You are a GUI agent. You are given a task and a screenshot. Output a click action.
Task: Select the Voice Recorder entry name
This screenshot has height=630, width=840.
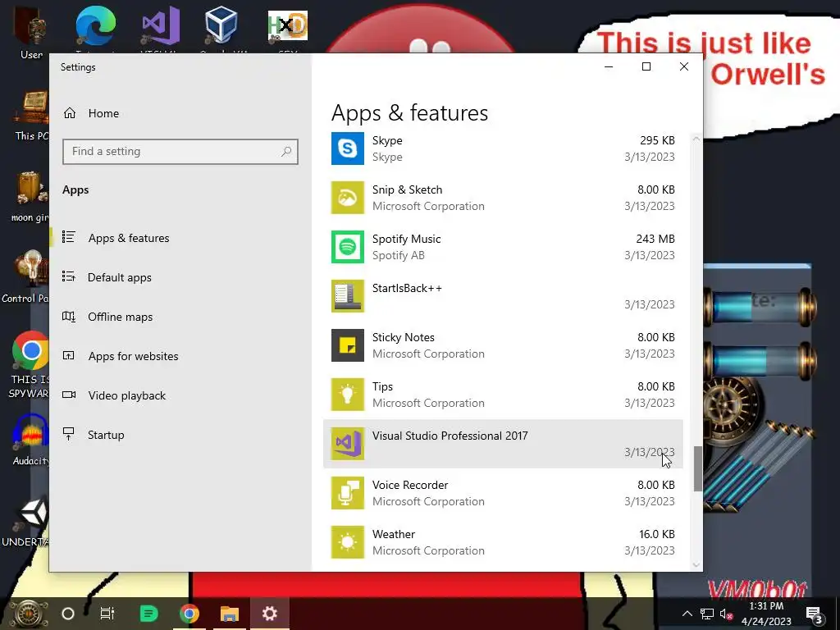click(410, 485)
